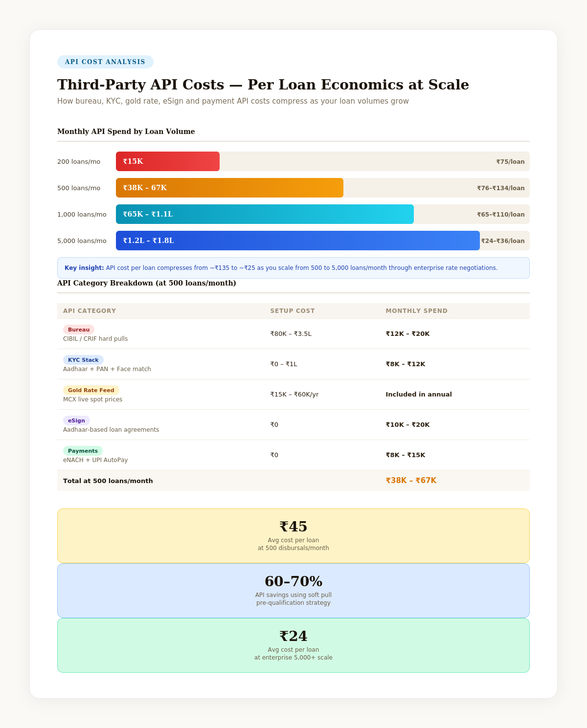Select the orange ₹38K - 67K bar

pyautogui.click(x=229, y=188)
